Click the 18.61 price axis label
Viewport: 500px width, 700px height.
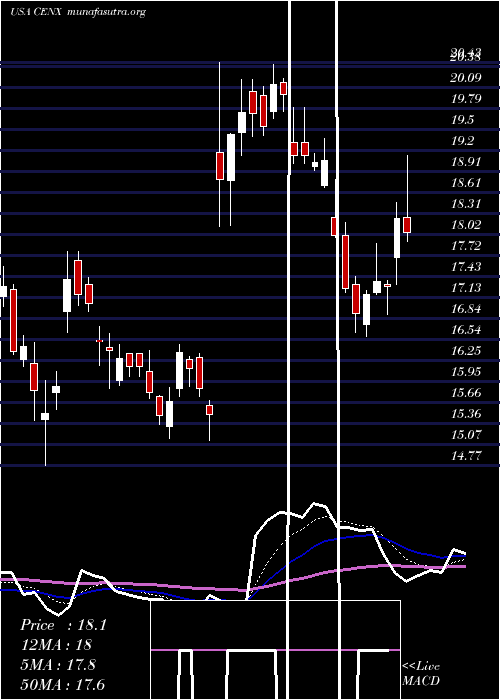(466, 183)
